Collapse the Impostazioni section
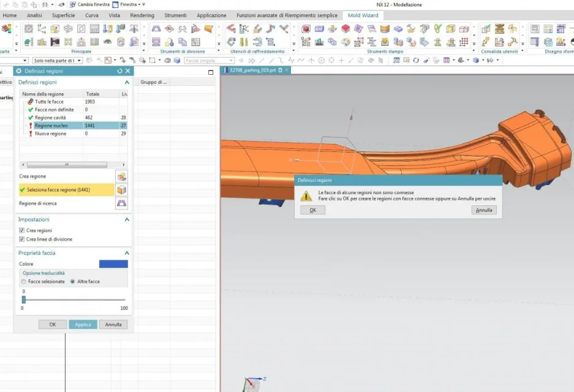574x392 pixels. tap(127, 220)
